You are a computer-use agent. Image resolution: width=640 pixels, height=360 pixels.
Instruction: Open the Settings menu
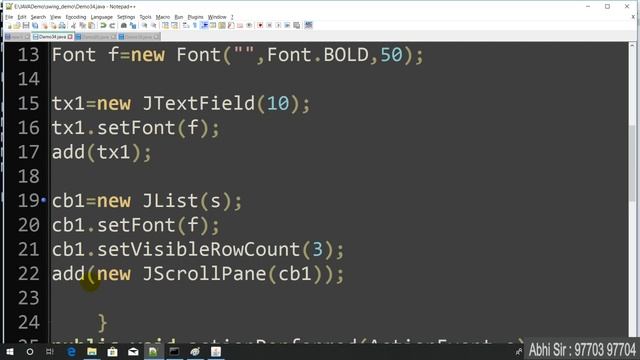coord(126,17)
